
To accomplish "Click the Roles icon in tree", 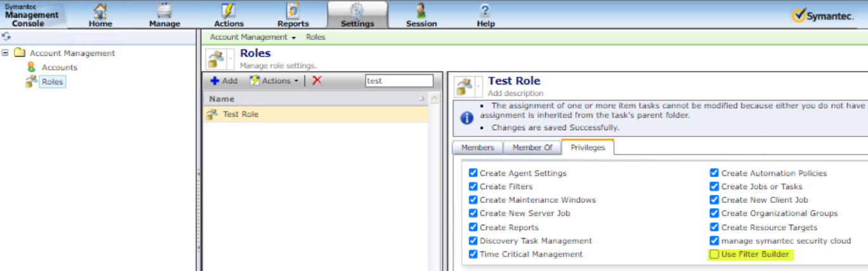I will (x=31, y=81).
